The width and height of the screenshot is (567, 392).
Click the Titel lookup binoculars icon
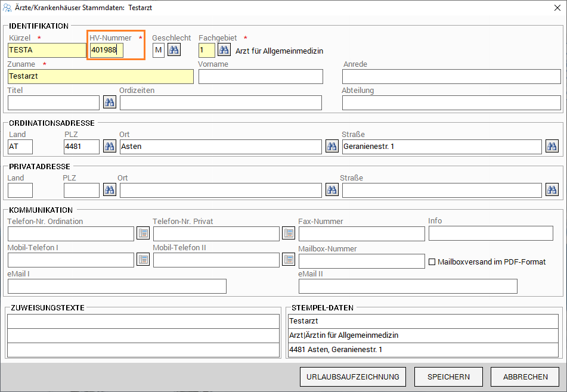click(x=110, y=102)
